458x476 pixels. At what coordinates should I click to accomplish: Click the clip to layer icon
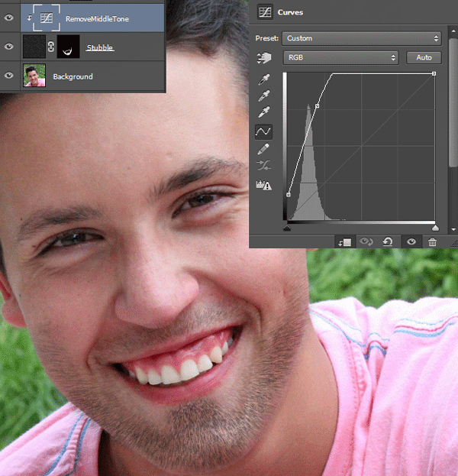point(344,241)
